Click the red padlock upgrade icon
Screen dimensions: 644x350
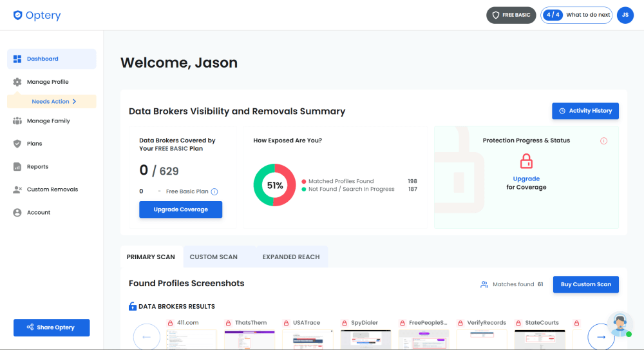click(x=526, y=161)
